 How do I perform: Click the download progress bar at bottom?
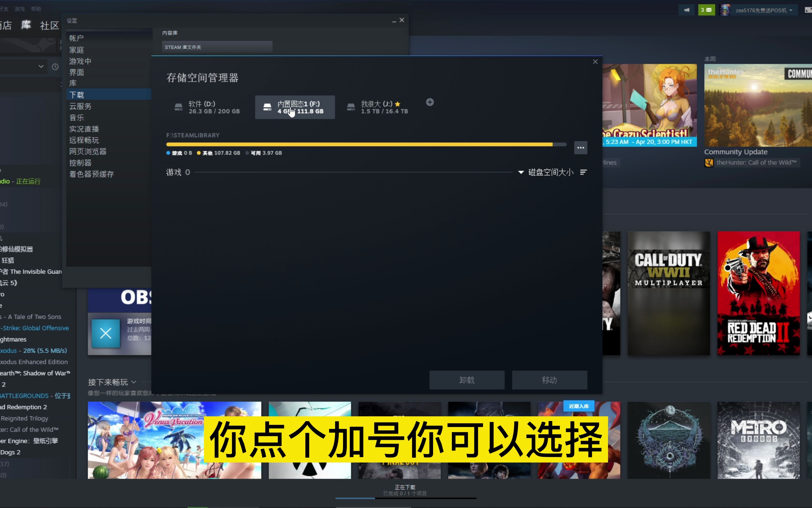tap(406, 498)
